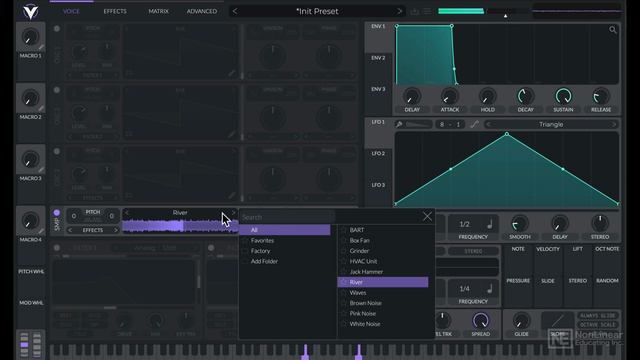Favorite the HVAC Unit sample star
This screenshot has height=360, width=640.
tap(343, 262)
